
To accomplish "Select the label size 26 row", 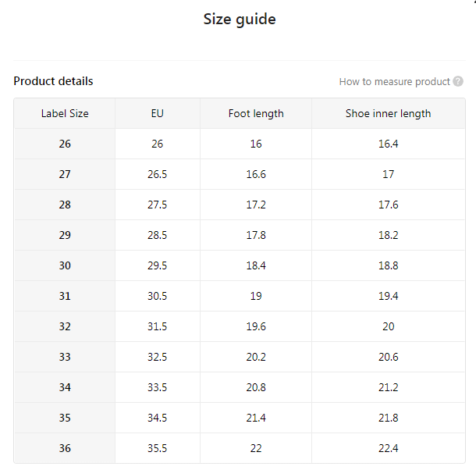I will click(x=65, y=144).
